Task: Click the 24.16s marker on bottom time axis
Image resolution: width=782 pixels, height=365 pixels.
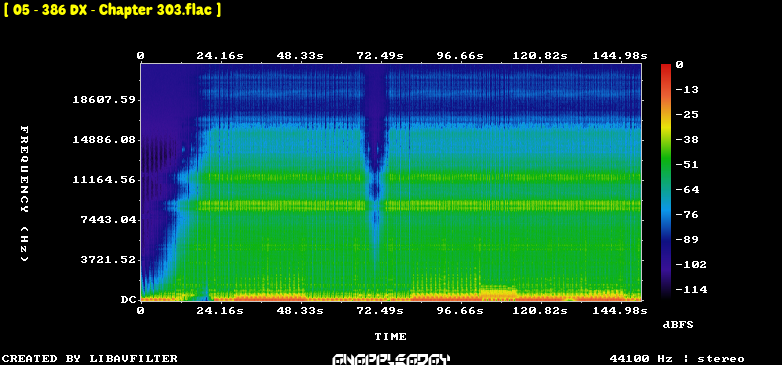Action: tap(220, 311)
